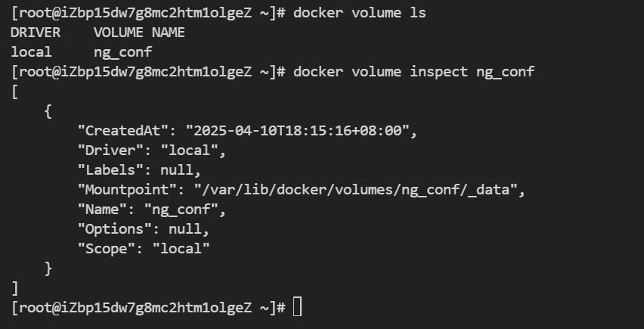Viewport: 644px width, 329px height.
Task: Click the closing square bracket of JSON output
Action: (15, 288)
